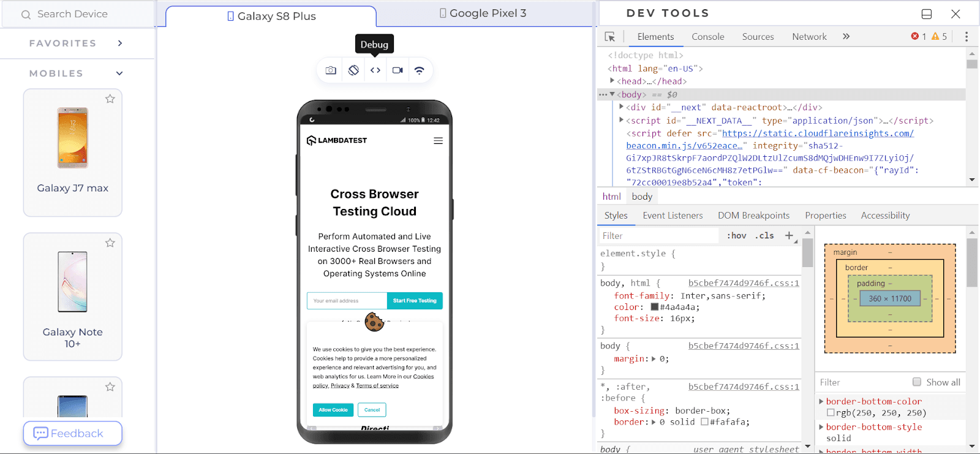
Task: Click the email address input on phone
Action: click(x=347, y=301)
